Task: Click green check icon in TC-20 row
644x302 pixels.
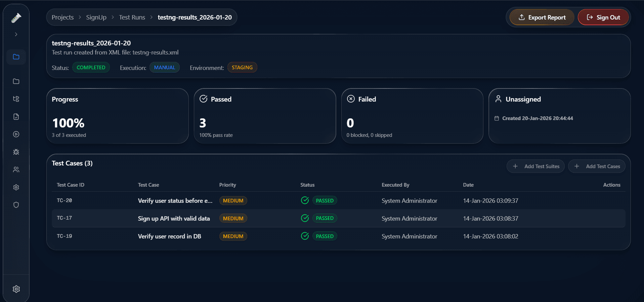Action: pos(305,200)
